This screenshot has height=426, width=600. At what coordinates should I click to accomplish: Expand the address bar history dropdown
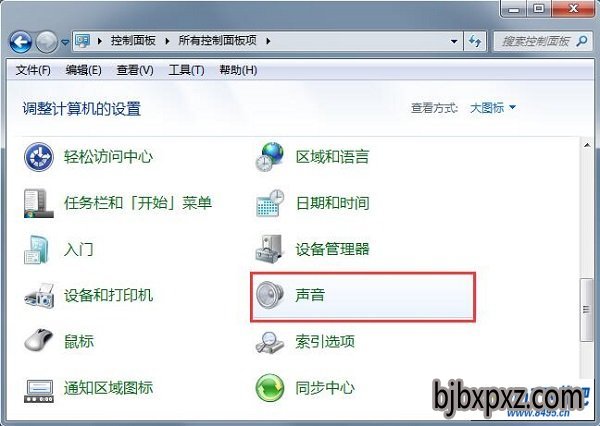454,41
